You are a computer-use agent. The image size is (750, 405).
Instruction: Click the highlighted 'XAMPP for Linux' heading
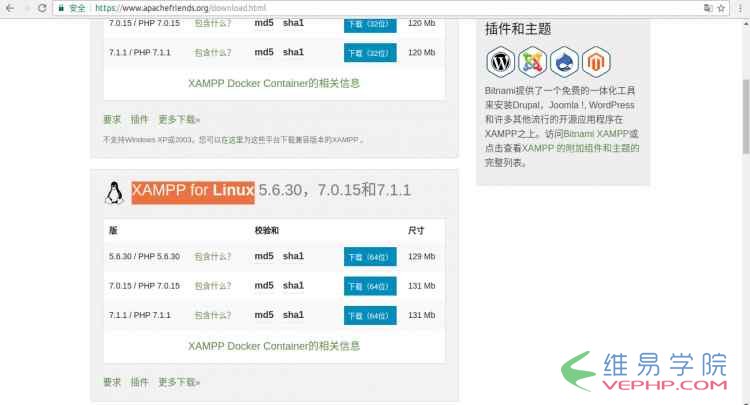193,192
